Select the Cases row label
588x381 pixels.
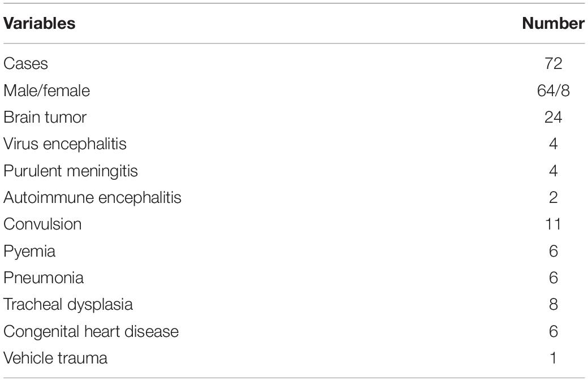(x=25, y=63)
